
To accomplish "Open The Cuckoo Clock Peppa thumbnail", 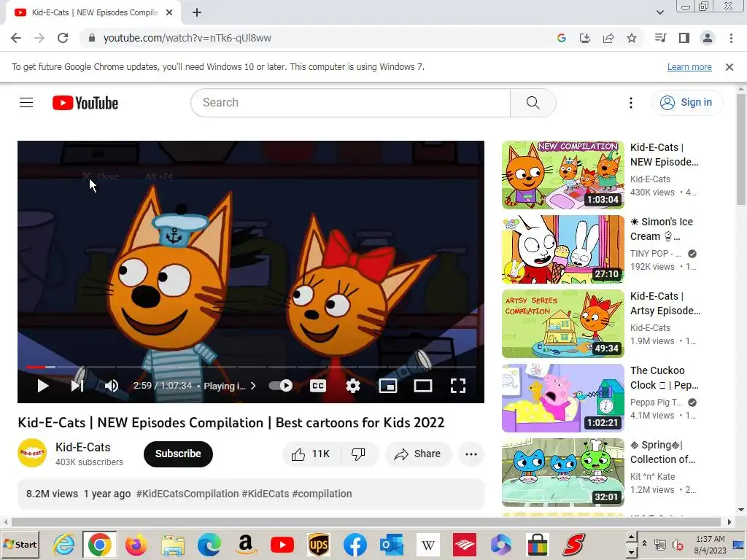I will click(x=562, y=397).
